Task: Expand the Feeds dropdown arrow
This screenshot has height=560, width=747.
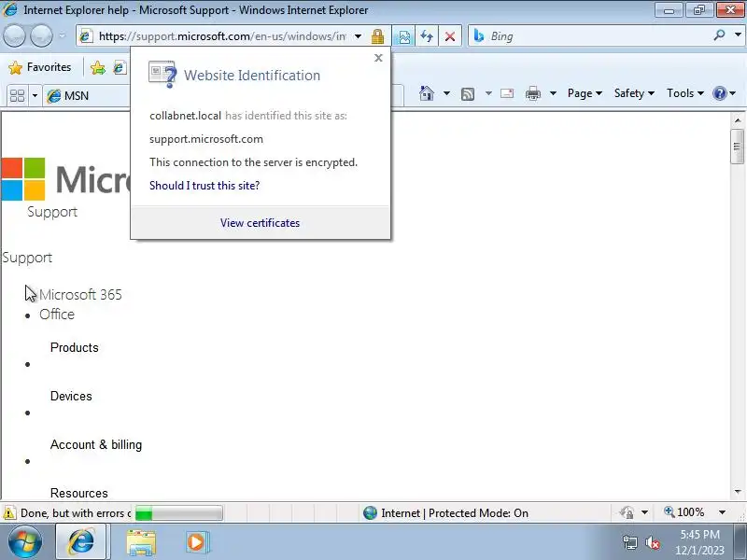Action: (x=488, y=93)
